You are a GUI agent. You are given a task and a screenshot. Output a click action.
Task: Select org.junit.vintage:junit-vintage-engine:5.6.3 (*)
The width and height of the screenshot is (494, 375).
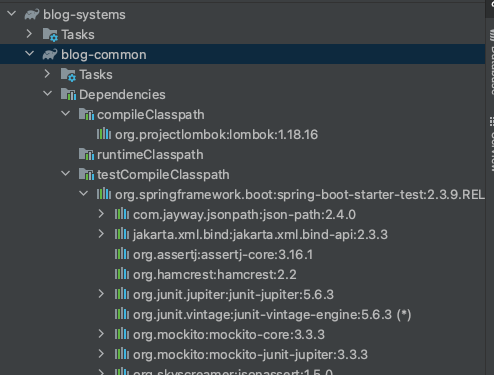272,315
